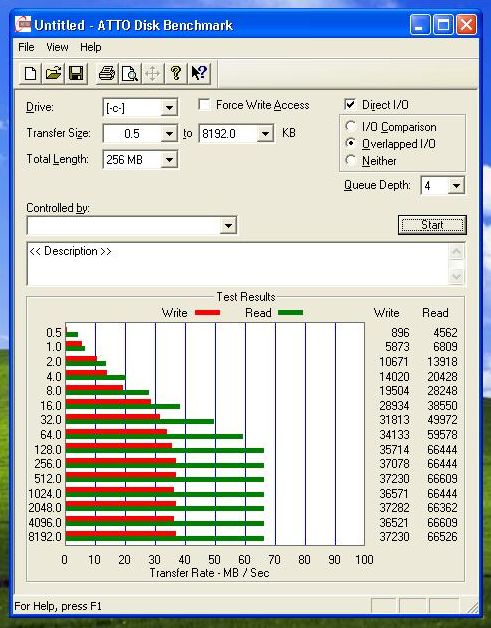Image resolution: width=491 pixels, height=628 pixels.
Task: Print the benchmark results icon
Action: tap(107, 73)
